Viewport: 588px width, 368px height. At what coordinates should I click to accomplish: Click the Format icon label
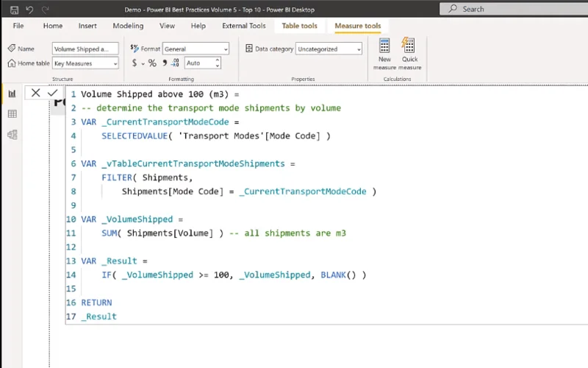pos(135,49)
